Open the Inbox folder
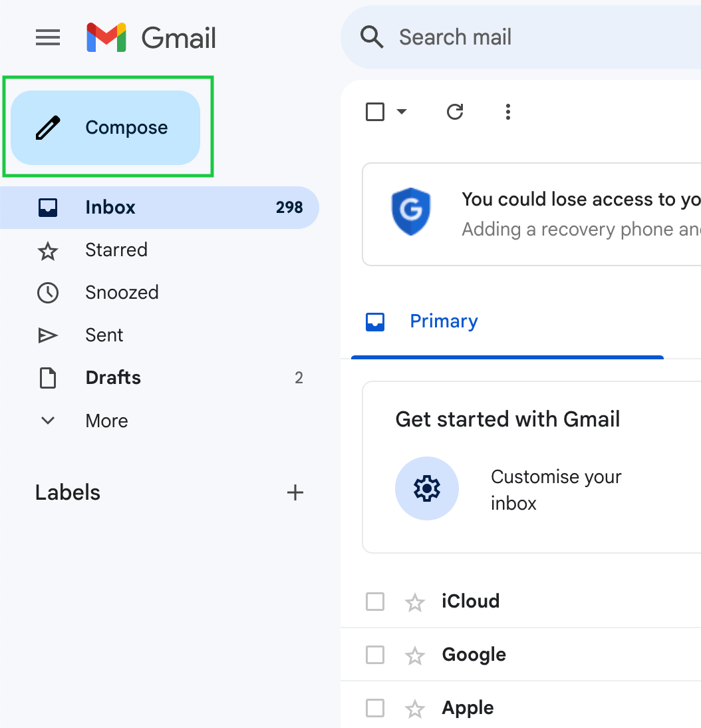701x728 pixels. (x=159, y=208)
